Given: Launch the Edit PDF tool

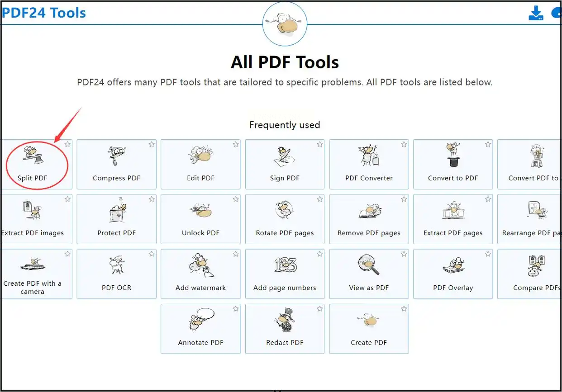Looking at the screenshot, I should tap(200, 164).
